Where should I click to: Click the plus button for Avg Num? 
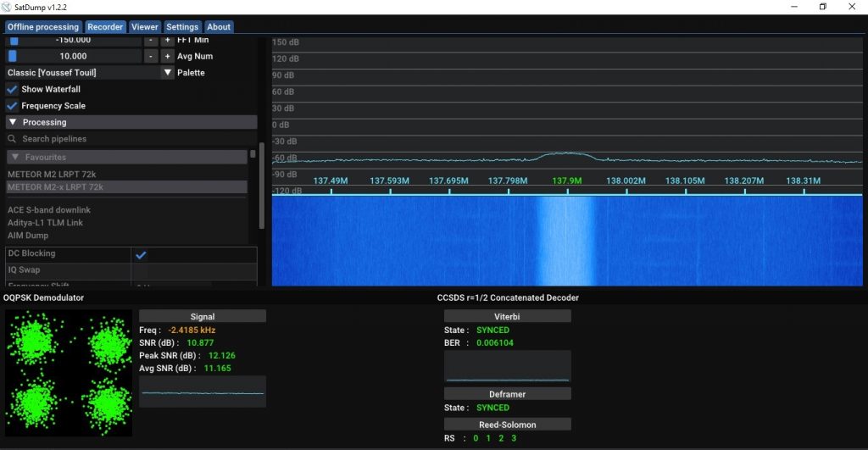click(168, 56)
